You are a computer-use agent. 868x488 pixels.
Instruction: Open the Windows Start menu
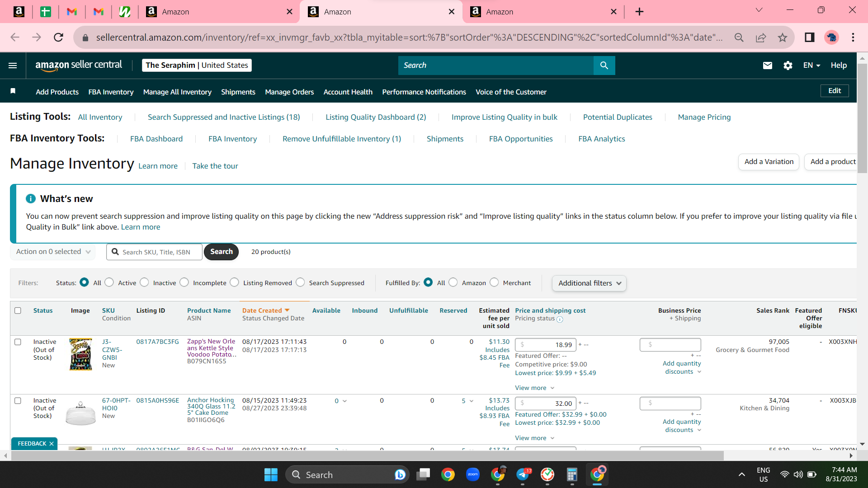pyautogui.click(x=271, y=475)
